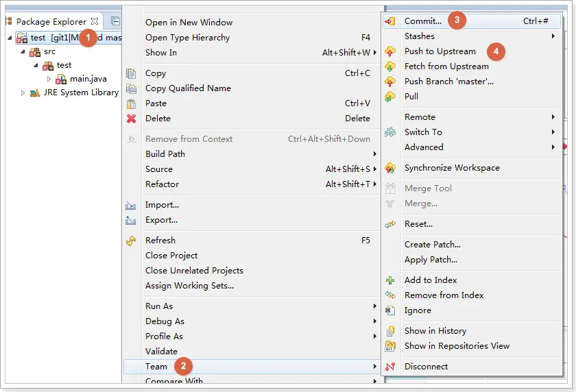Click the Copy icon in context menu
Viewport: 576px width, 392px height.
click(x=131, y=73)
